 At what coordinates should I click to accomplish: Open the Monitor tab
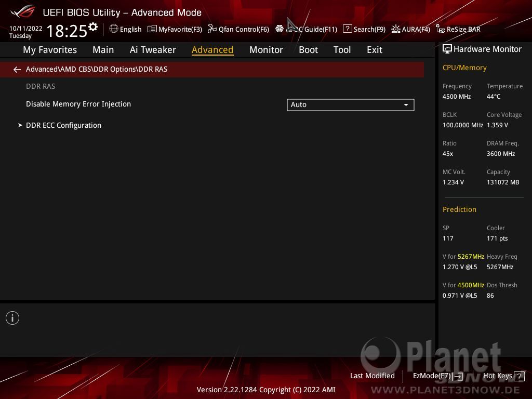[266, 50]
